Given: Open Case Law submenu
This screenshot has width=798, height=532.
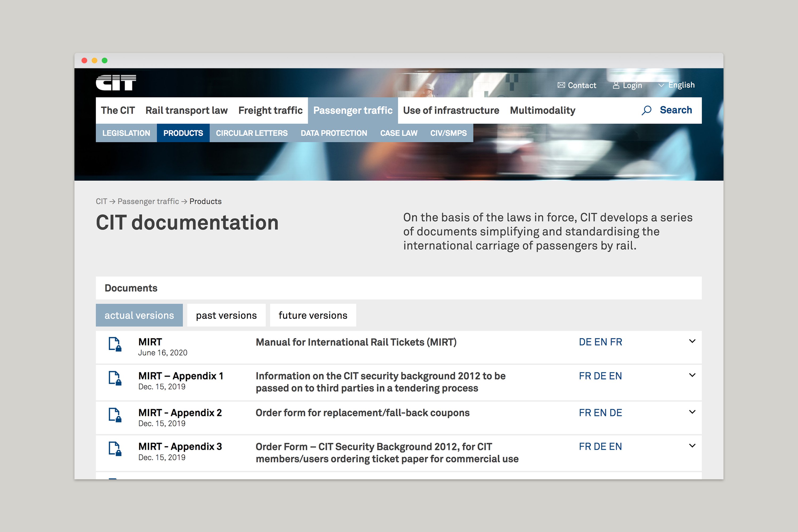Looking at the screenshot, I should 399,133.
